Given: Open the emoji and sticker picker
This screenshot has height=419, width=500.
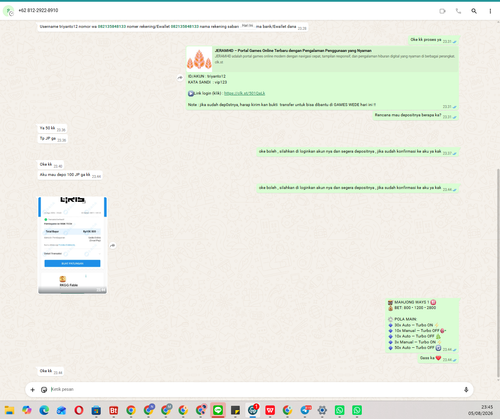Looking at the screenshot, I should [44, 389].
